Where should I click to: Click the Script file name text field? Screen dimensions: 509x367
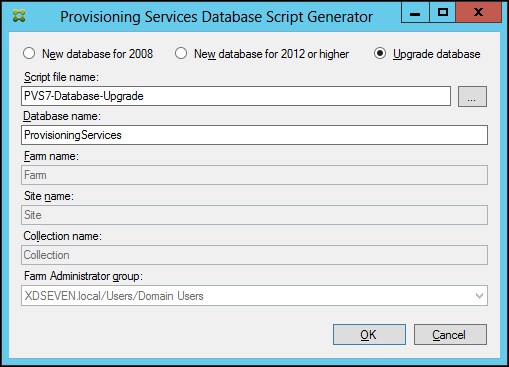(x=236, y=96)
